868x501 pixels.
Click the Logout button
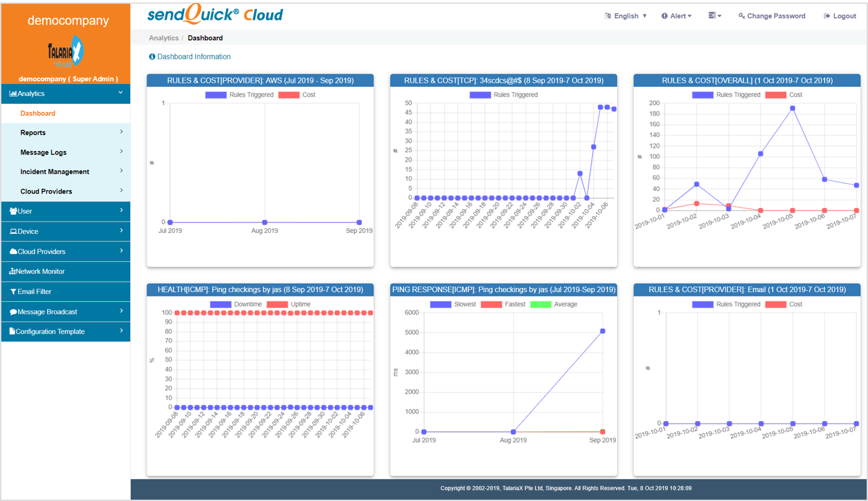tap(839, 16)
